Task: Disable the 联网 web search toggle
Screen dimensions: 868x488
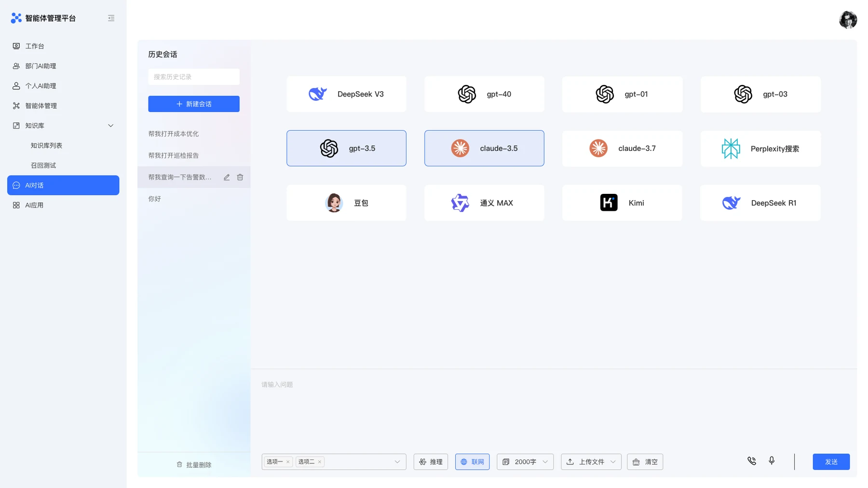Action: [472, 461]
